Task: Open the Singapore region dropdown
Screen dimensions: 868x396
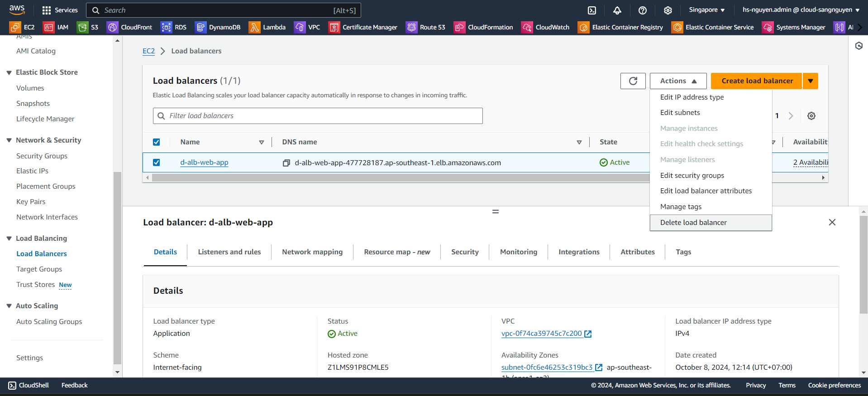Action: pos(706,10)
